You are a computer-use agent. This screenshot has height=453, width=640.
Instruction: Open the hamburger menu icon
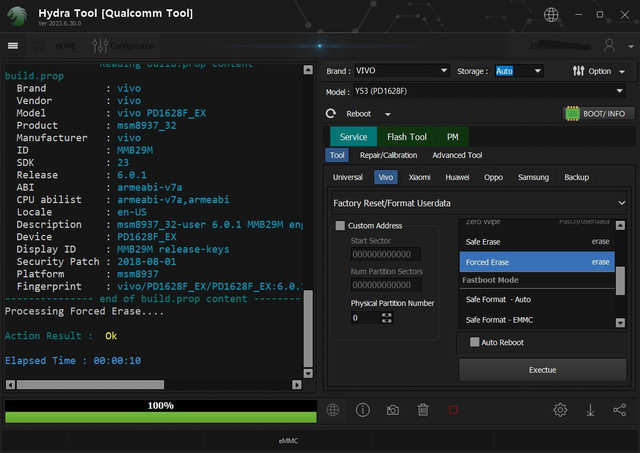click(13, 46)
